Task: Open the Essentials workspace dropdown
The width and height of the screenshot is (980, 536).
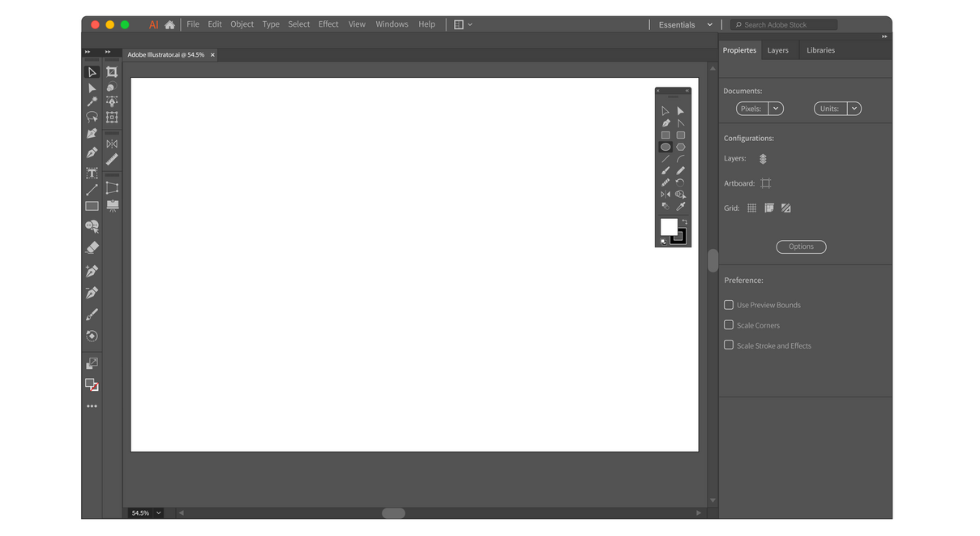Action: click(x=709, y=25)
